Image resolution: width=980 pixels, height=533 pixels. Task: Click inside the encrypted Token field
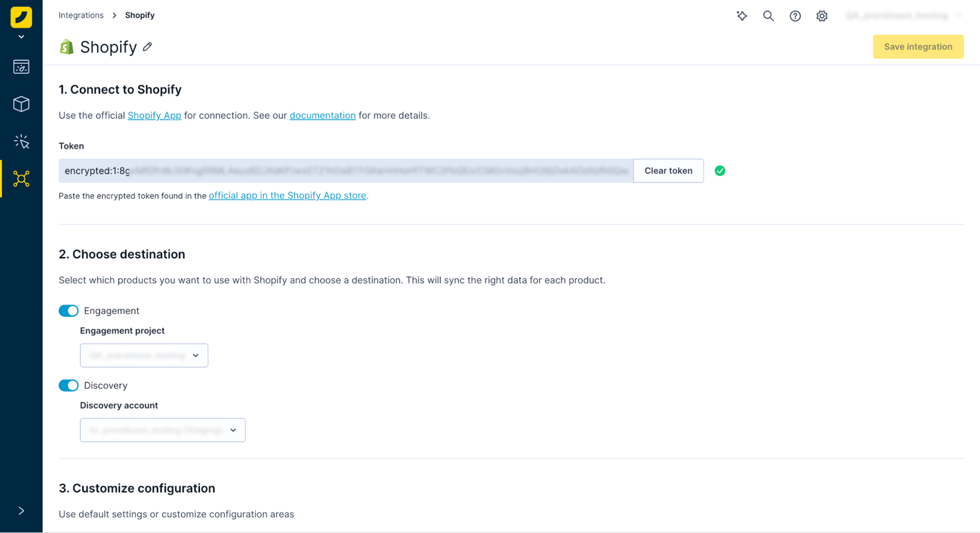(346, 171)
